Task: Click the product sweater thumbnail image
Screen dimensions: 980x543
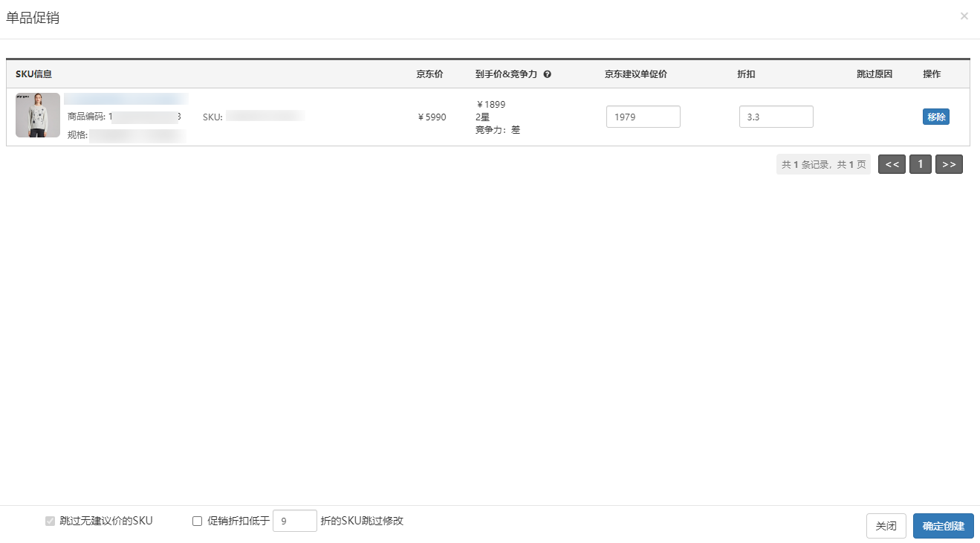Action: [x=38, y=115]
